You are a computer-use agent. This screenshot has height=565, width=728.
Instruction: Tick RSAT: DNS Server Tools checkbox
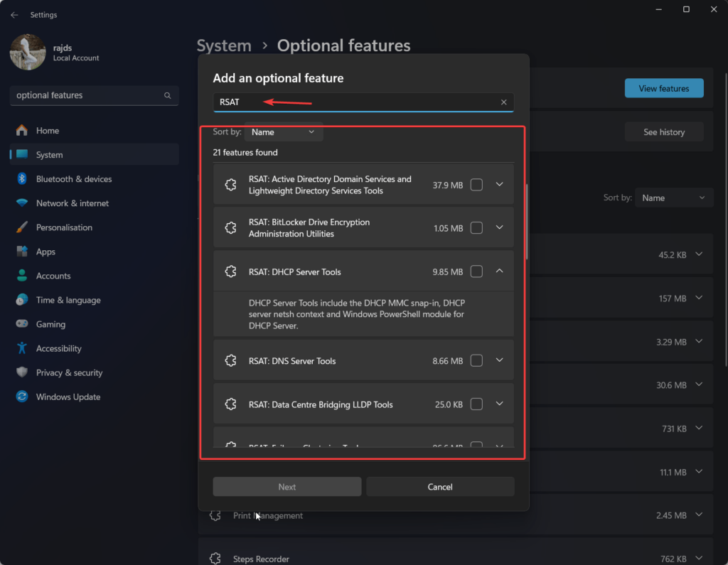(476, 361)
